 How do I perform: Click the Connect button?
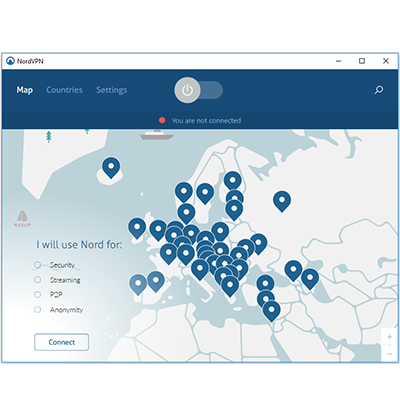[x=62, y=342]
